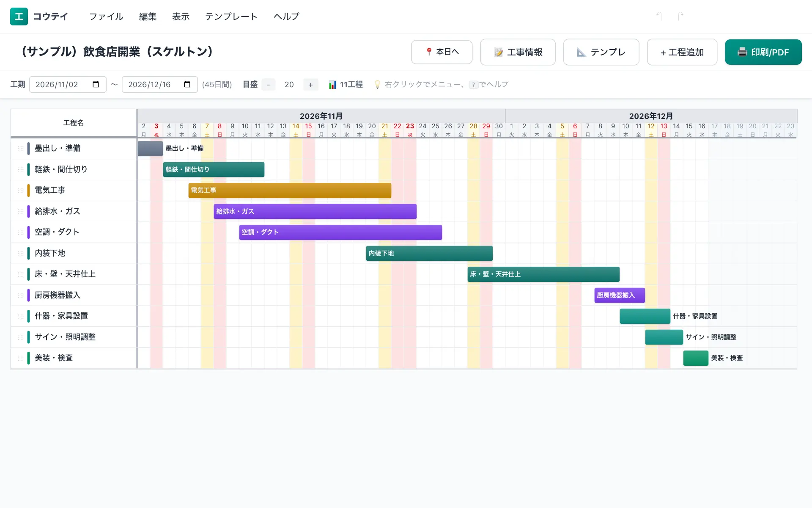The height and width of the screenshot is (508, 812).
Task: Open the ヘルプ menu
Action: click(286, 17)
